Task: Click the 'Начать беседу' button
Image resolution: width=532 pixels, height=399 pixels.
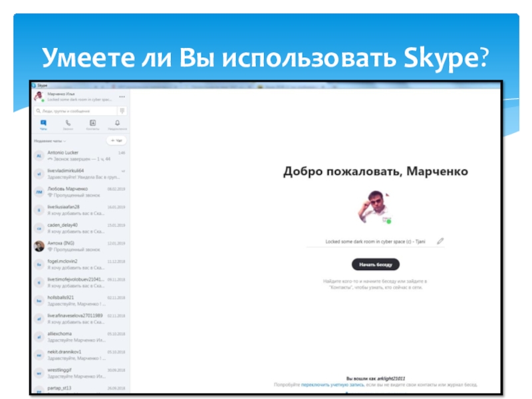Action: tap(376, 264)
